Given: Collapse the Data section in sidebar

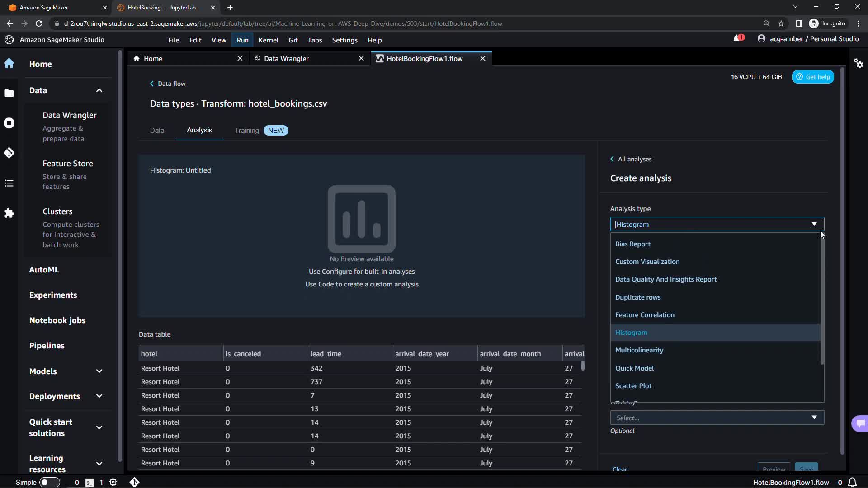Looking at the screenshot, I should coord(99,90).
